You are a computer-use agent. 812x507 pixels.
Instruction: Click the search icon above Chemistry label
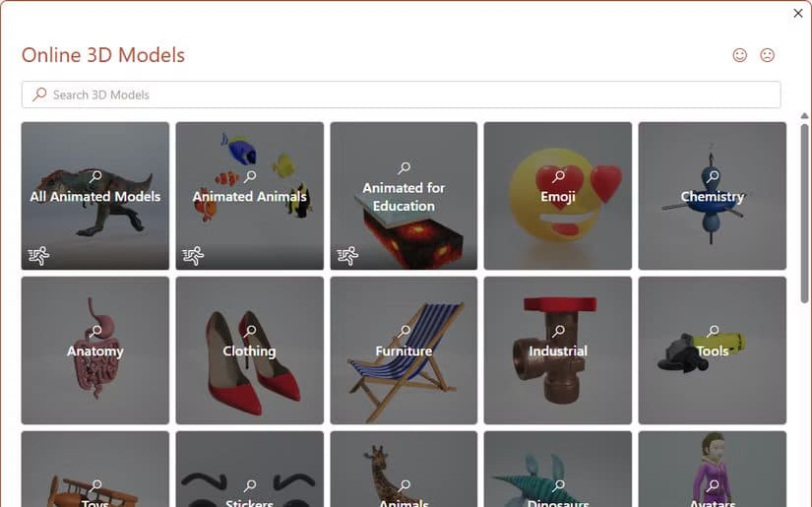[x=713, y=176]
